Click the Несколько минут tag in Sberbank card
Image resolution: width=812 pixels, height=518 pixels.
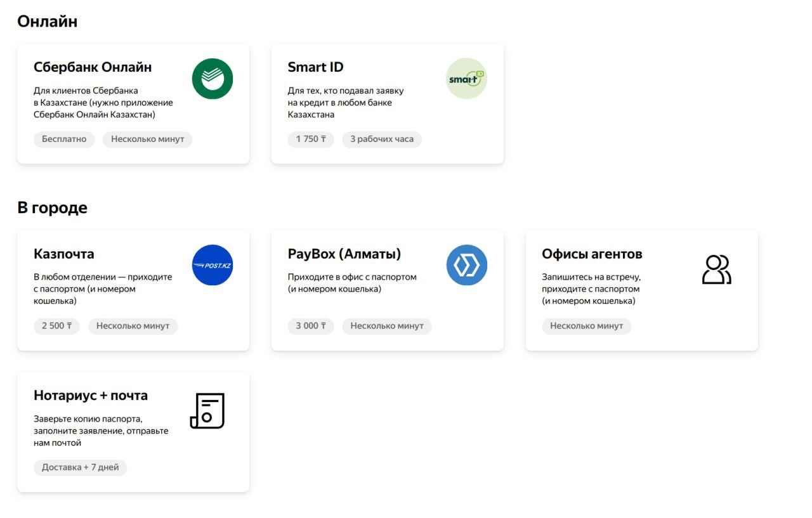click(x=147, y=139)
